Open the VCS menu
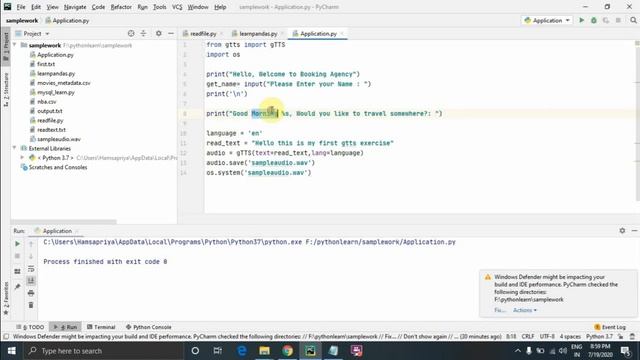The image size is (640, 360). click(177, 7)
